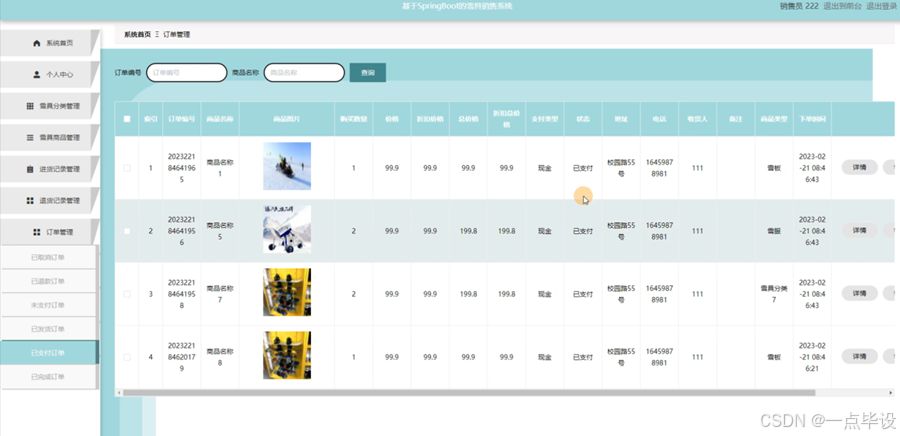Click the 订单管理 breadcrumb text
This screenshot has height=436, width=900.
click(177, 34)
